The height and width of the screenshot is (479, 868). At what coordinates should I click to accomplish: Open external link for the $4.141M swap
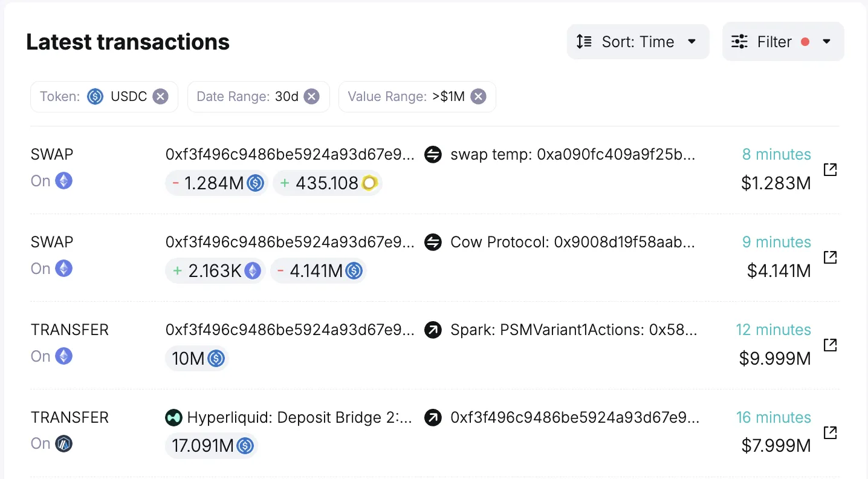click(x=831, y=257)
